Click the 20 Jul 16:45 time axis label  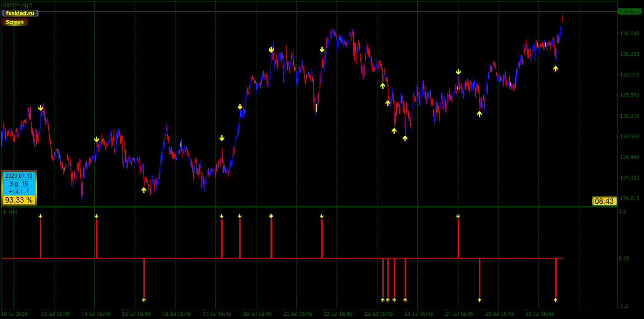click(257, 314)
